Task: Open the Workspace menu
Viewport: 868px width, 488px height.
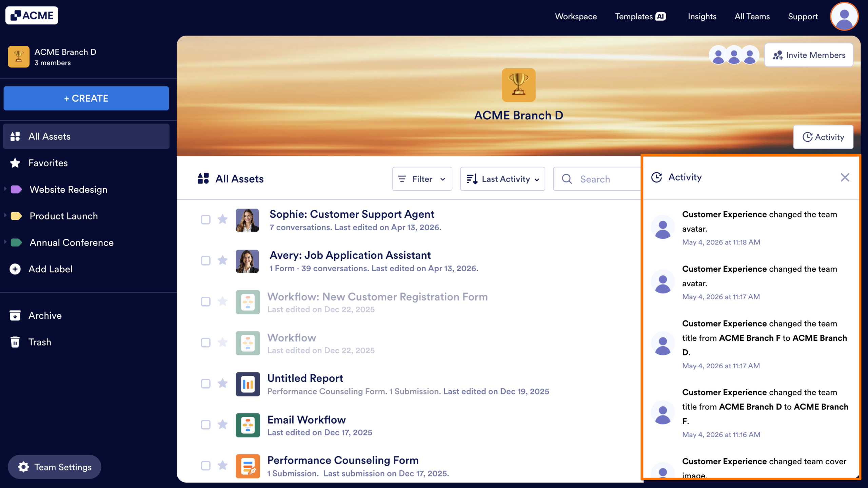Action: (x=576, y=16)
